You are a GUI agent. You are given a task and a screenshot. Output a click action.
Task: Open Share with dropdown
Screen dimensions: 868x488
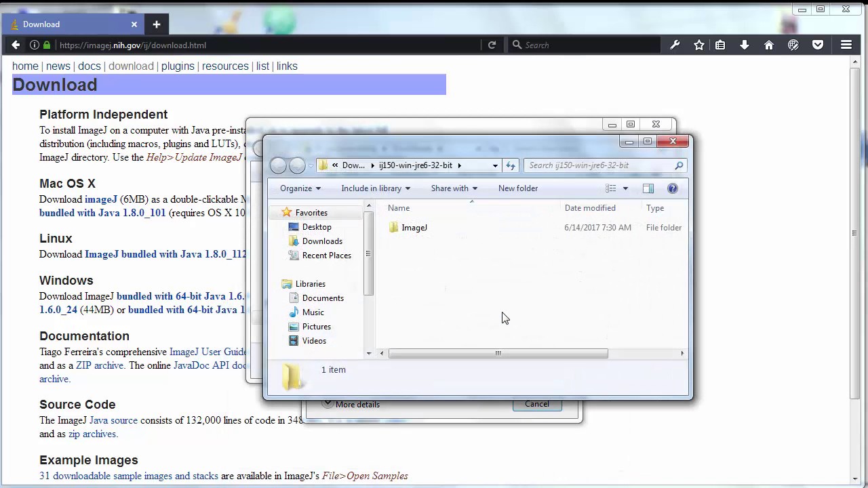[454, 188]
